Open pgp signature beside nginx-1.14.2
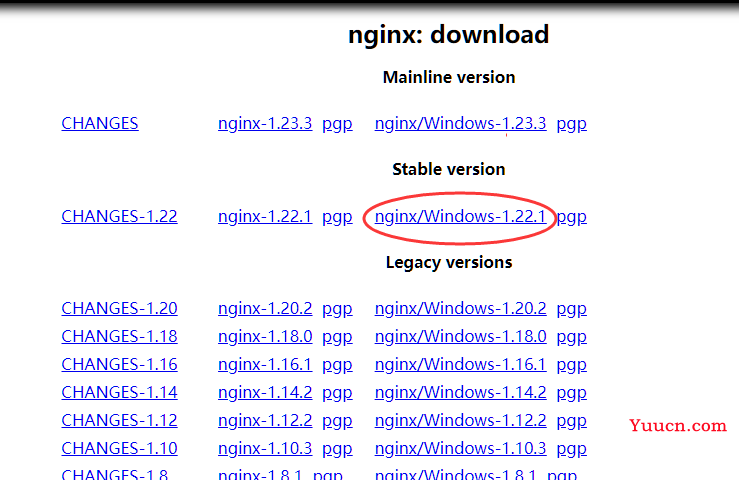The image size is (739, 480). [337, 393]
